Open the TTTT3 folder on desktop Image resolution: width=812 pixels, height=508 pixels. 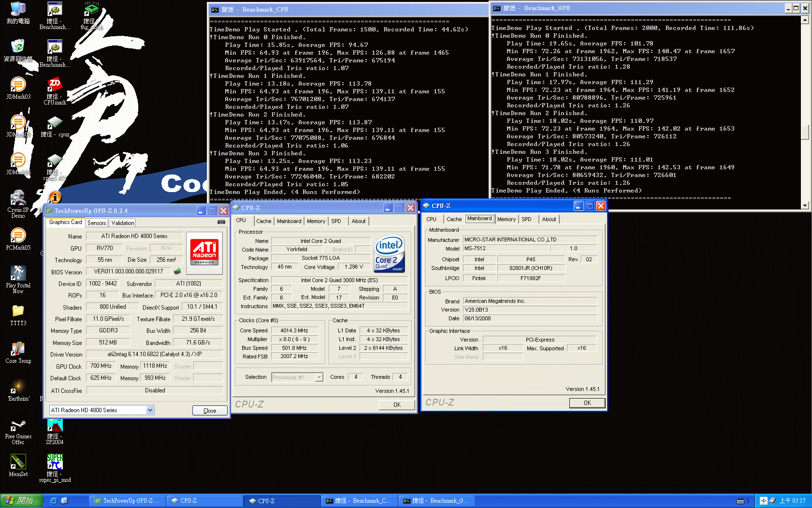pyautogui.click(x=18, y=314)
